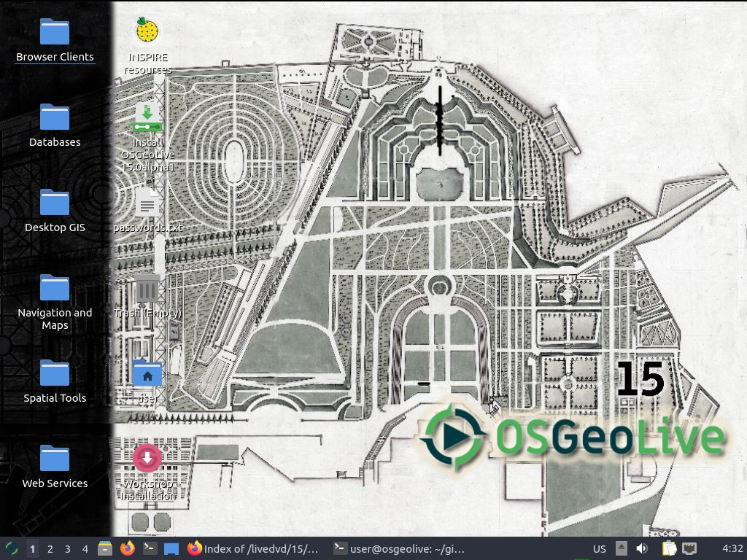Launch Firefox from the quick launch bar
The image size is (747, 560).
[x=128, y=548]
